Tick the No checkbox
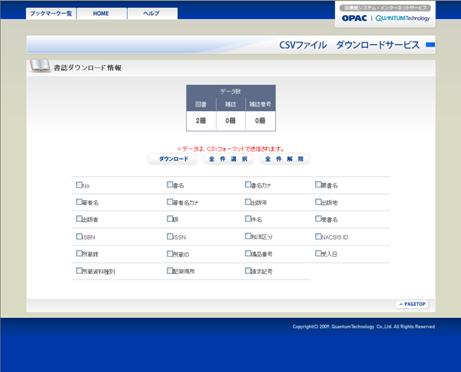The image size is (461, 372). point(79,185)
